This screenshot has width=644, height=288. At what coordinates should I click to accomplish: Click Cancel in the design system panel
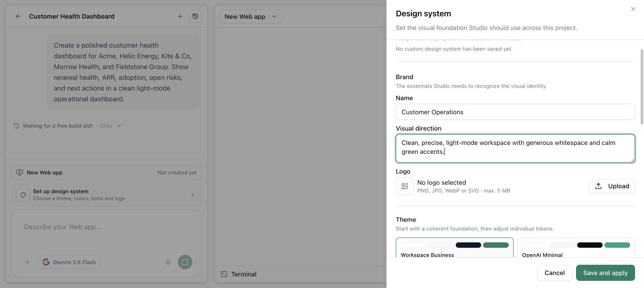tap(555, 273)
